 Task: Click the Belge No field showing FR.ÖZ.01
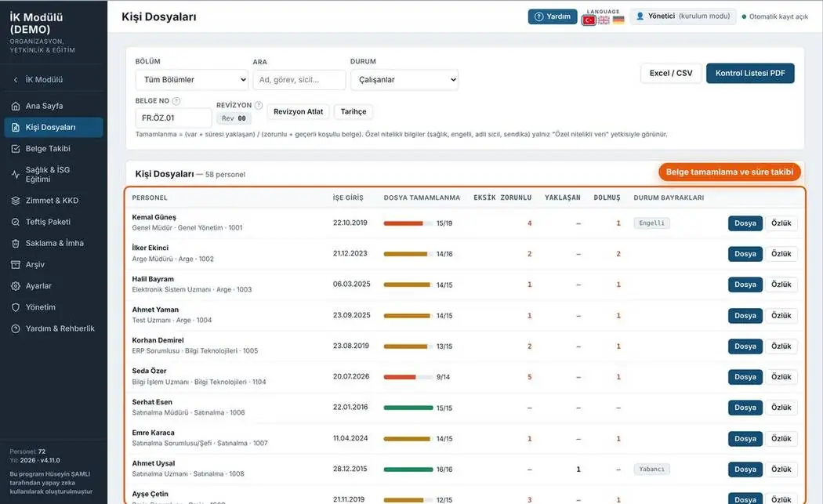pos(173,118)
